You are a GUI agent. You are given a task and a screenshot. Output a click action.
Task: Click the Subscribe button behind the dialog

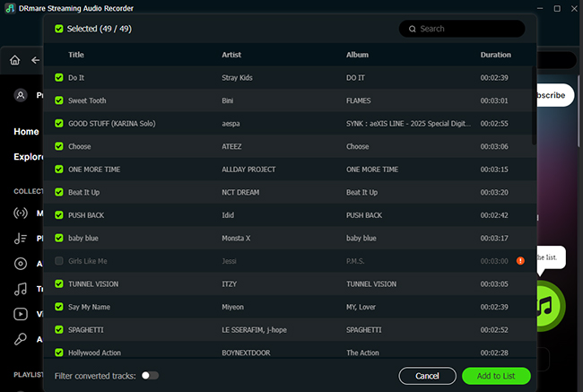tap(554, 95)
